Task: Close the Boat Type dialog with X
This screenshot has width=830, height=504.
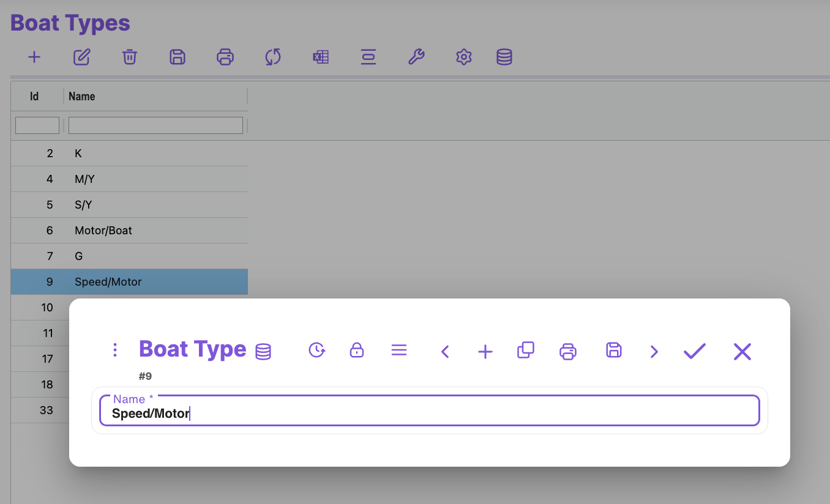Action: coord(742,351)
